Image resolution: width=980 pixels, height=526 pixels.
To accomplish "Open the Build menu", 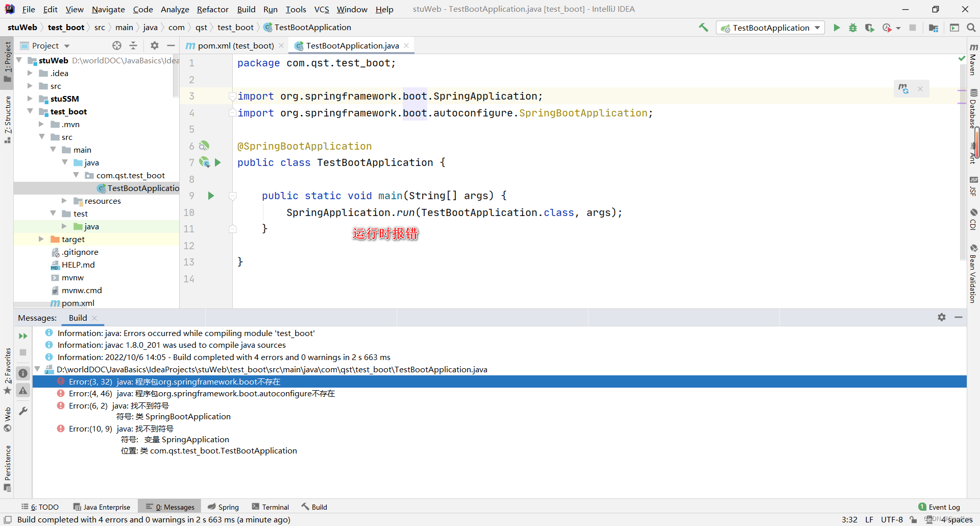I will [246, 9].
